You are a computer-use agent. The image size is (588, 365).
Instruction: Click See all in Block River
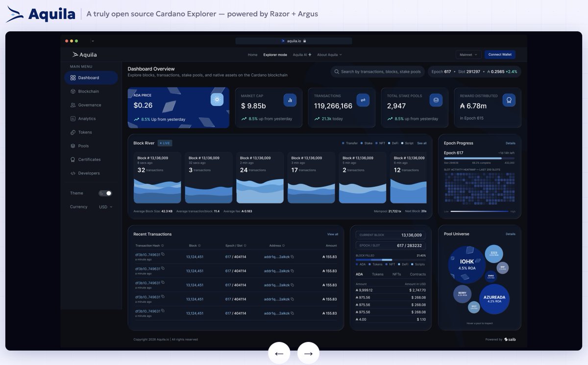tap(422, 143)
